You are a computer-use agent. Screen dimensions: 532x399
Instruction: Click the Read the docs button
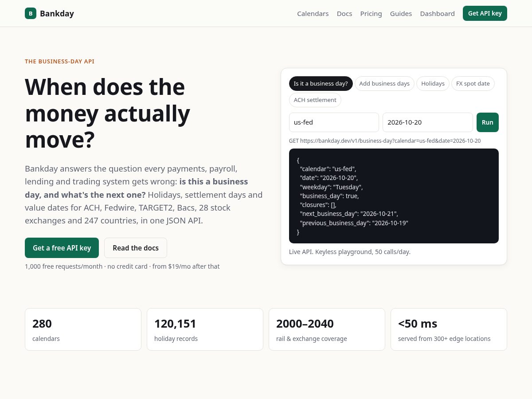click(136, 248)
